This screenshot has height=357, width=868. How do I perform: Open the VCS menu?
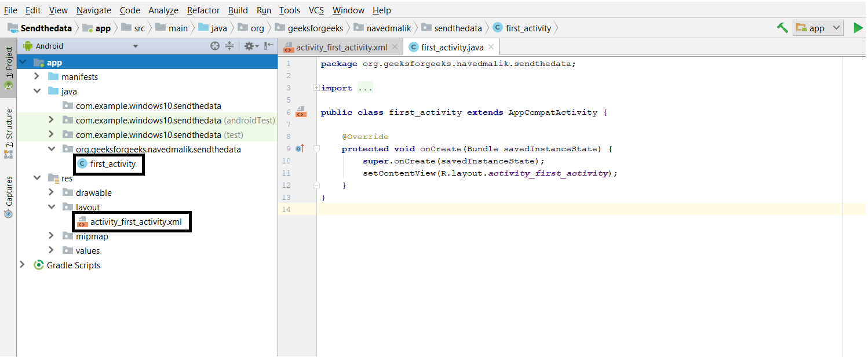pos(316,10)
